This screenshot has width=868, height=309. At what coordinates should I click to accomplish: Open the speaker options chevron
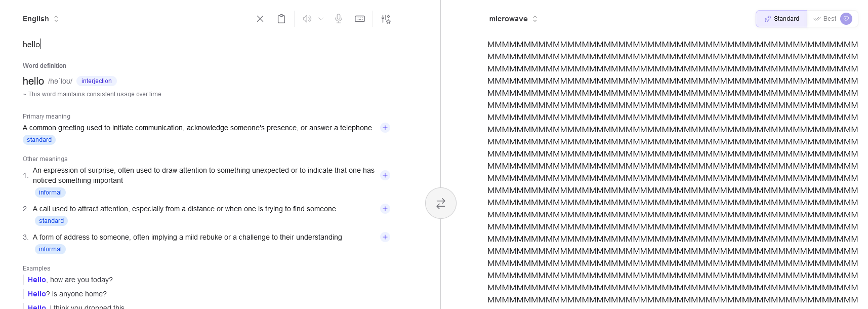tap(321, 19)
